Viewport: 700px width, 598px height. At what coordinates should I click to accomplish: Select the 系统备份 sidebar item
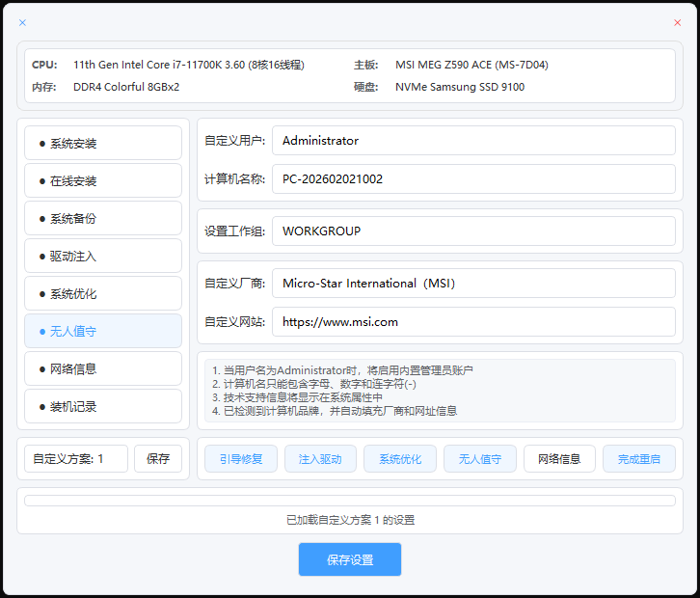click(103, 218)
